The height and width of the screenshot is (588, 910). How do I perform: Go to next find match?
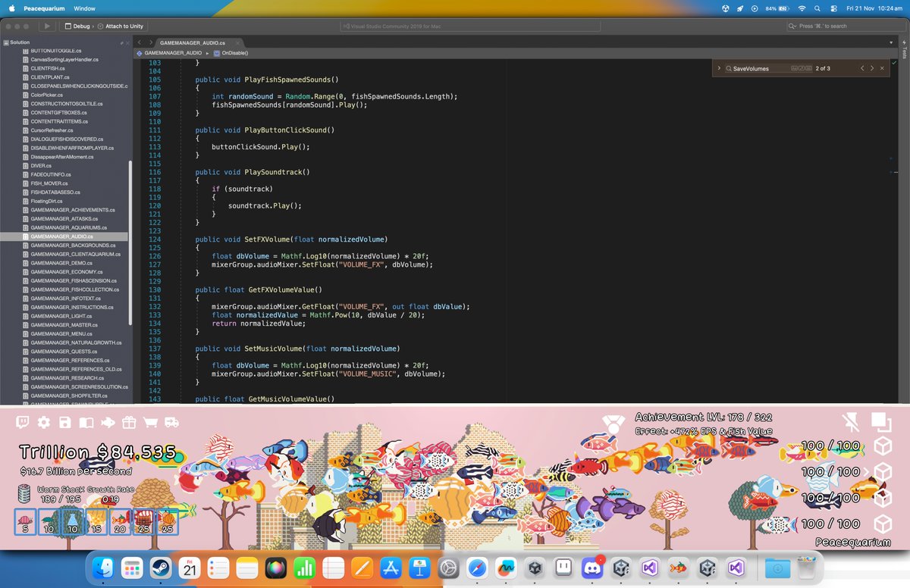pyautogui.click(x=872, y=68)
